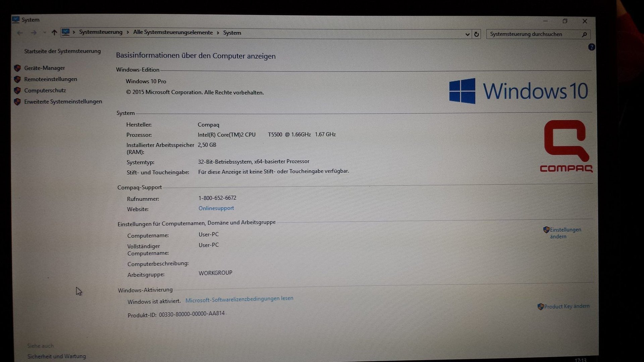Click the shield icon beside Geräte-Manager
This screenshot has height=362, width=644.
(x=17, y=68)
